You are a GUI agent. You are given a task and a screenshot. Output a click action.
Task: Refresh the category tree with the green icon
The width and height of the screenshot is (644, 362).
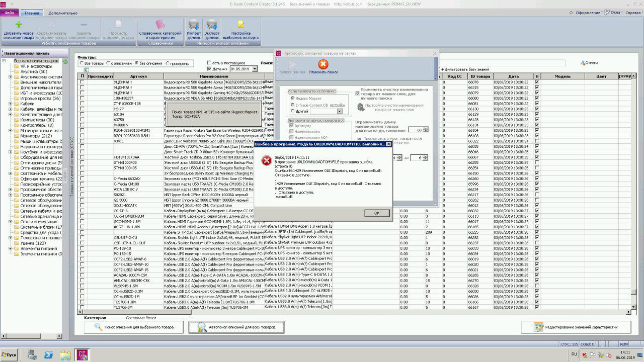[x=65, y=61]
